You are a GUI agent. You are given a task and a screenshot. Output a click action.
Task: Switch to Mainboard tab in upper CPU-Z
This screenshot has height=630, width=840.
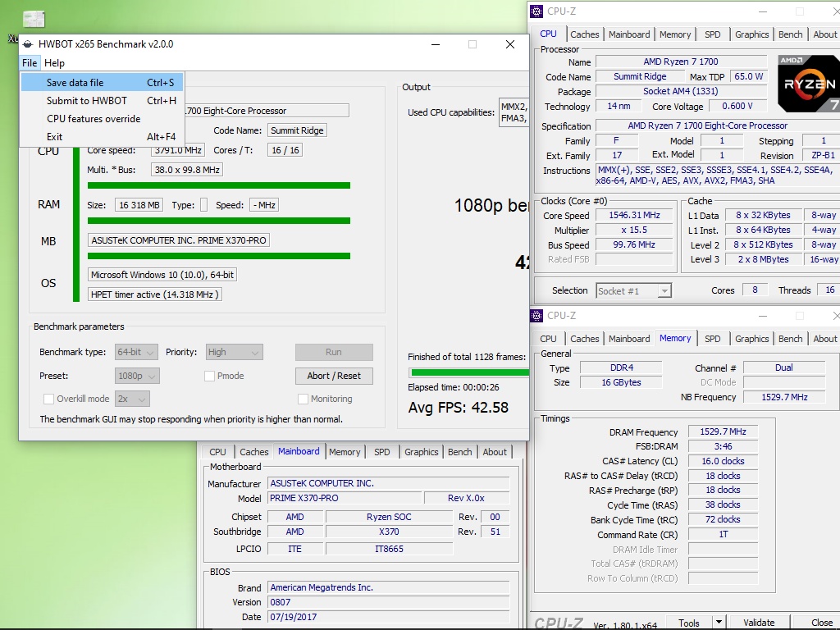629,34
